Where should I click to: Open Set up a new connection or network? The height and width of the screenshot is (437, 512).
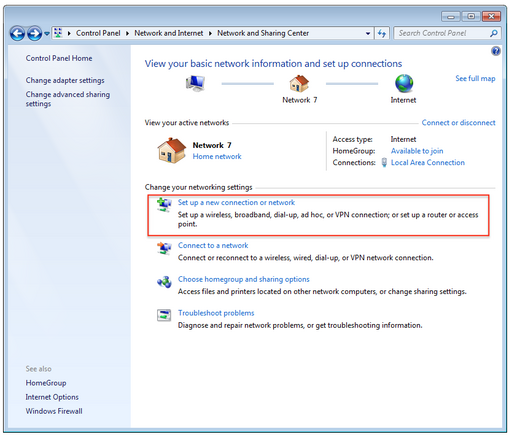click(x=236, y=203)
